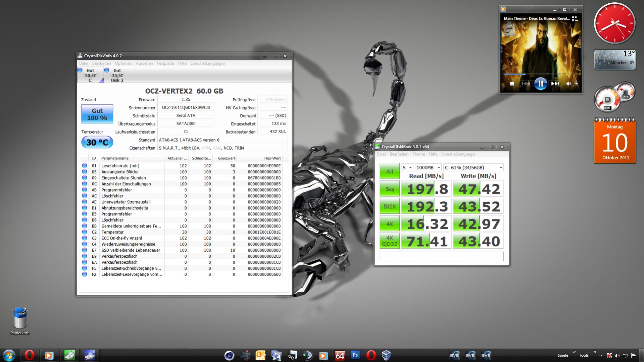The width and height of the screenshot is (644, 362).
Task: Click the Opera icon beside the Start button
Action: pyautogui.click(x=30, y=355)
